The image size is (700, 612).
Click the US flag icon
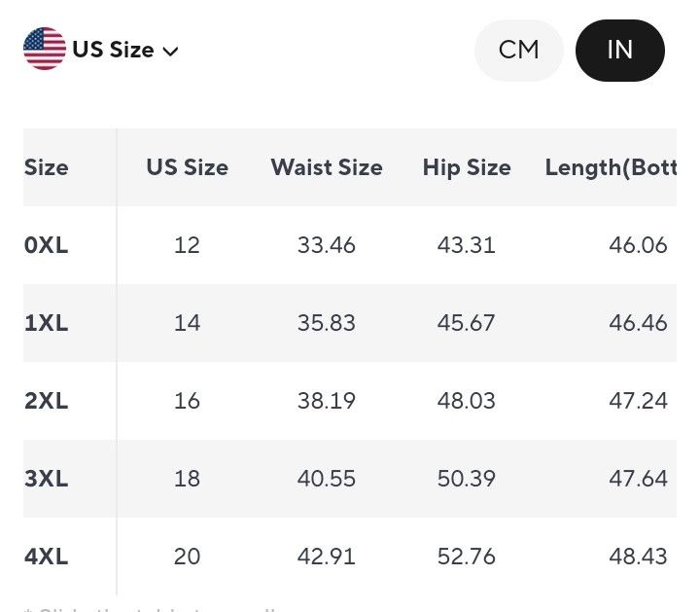point(45,49)
